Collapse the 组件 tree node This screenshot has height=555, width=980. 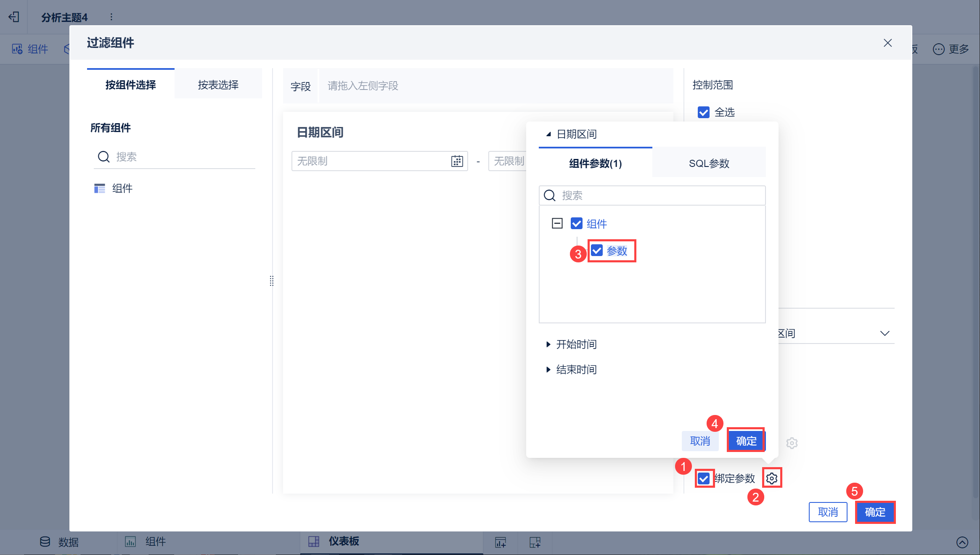557,223
